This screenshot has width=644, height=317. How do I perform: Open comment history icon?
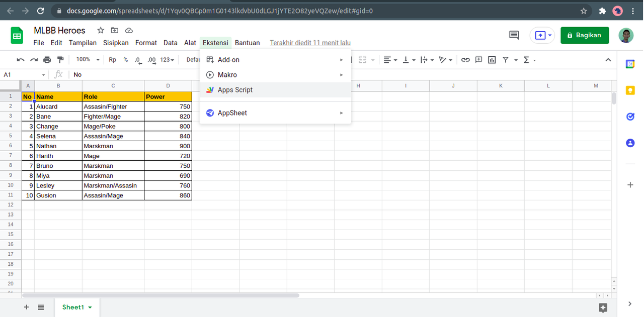coord(514,35)
